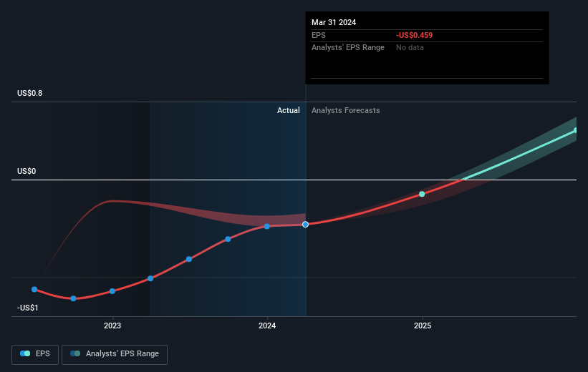Click the US$0.8 y-axis label

pyautogui.click(x=29, y=93)
